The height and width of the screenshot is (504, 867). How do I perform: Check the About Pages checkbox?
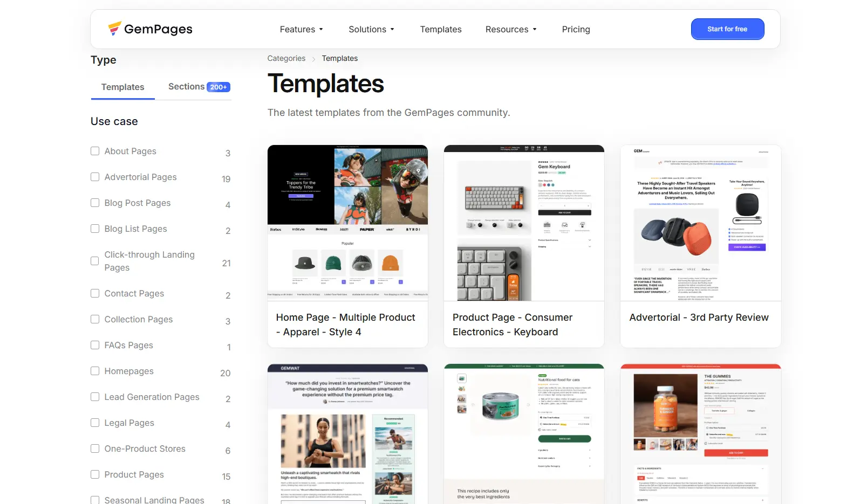(95, 151)
